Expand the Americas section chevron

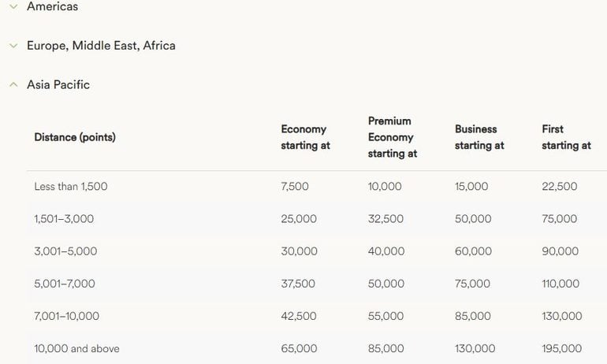(13, 6)
